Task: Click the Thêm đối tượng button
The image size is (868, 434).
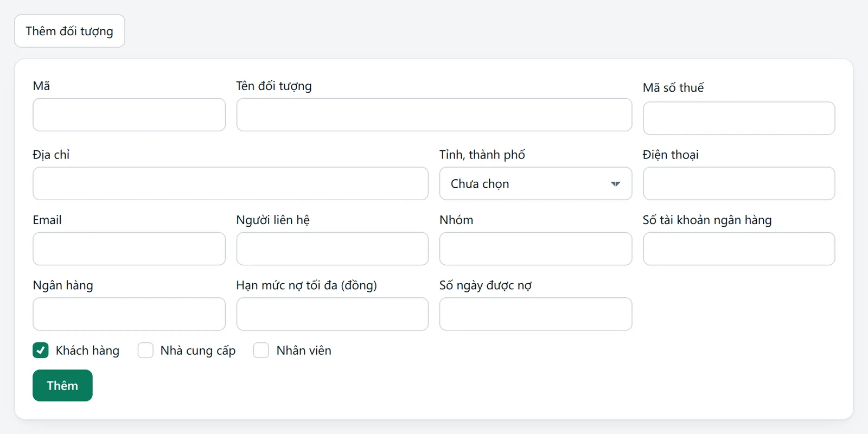Action: pyautogui.click(x=69, y=31)
